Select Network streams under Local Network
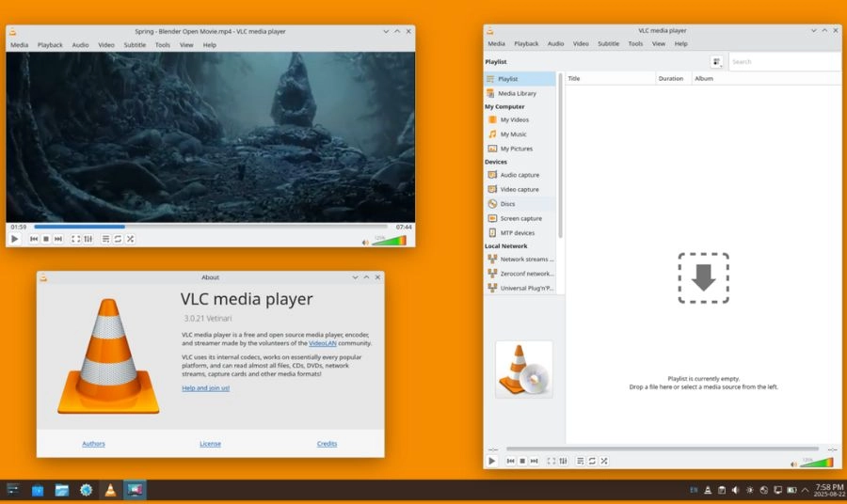Viewport: 847px width, 504px height. (x=519, y=259)
